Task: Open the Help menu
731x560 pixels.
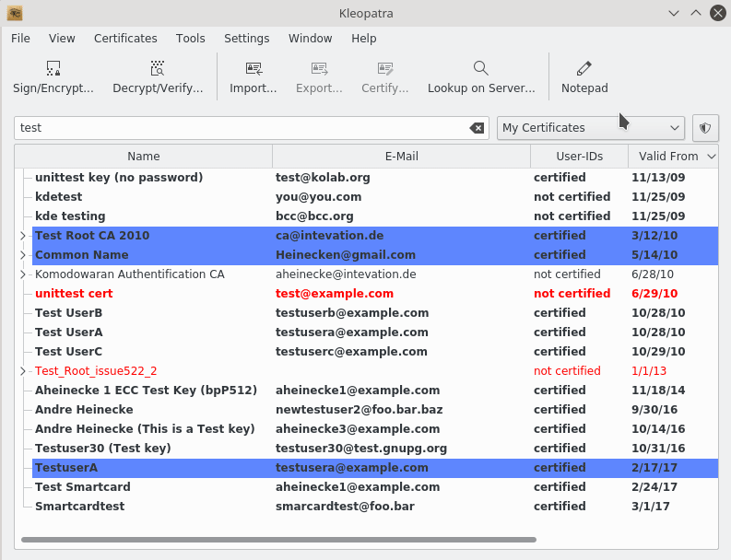Action: 363,38
